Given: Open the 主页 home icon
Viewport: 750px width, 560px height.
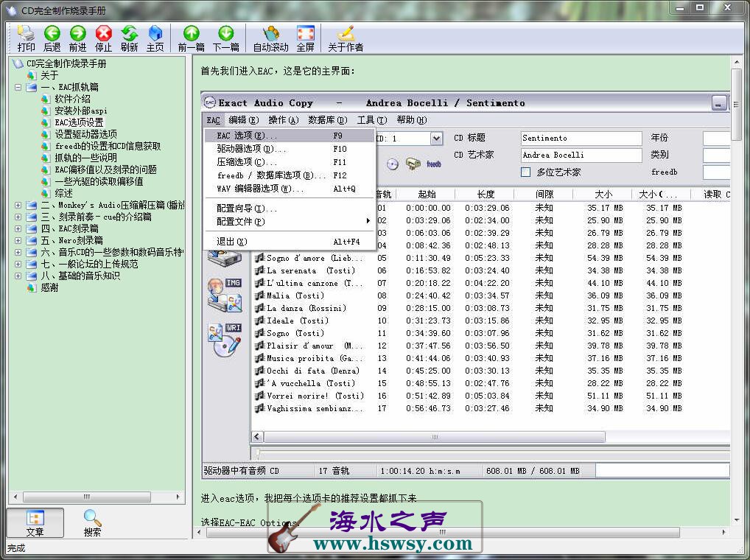Looking at the screenshot, I should pyautogui.click(x=155, y=38).
